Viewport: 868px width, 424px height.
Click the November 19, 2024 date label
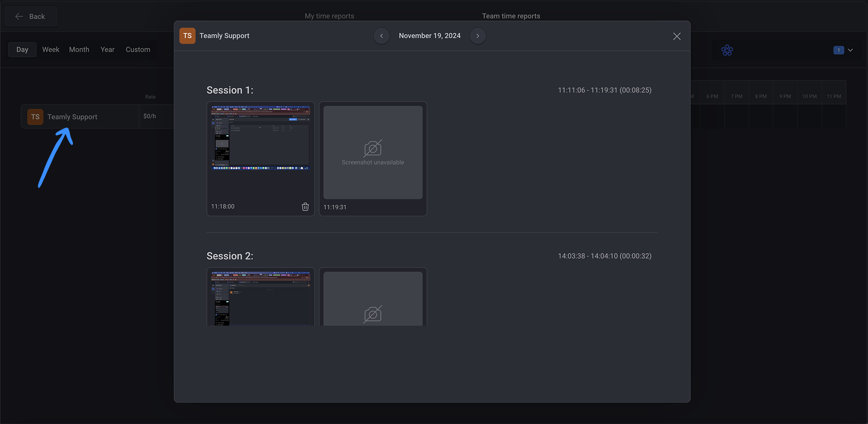(430, 36)
